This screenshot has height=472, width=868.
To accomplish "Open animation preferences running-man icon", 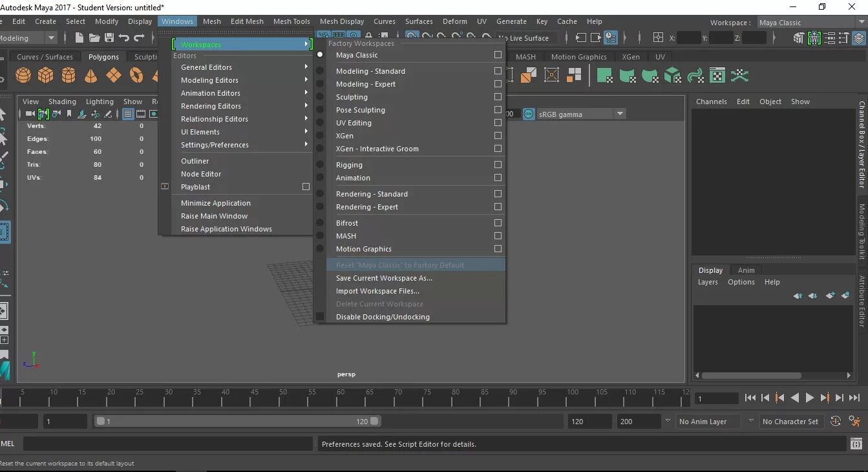I will click(856, 421).
